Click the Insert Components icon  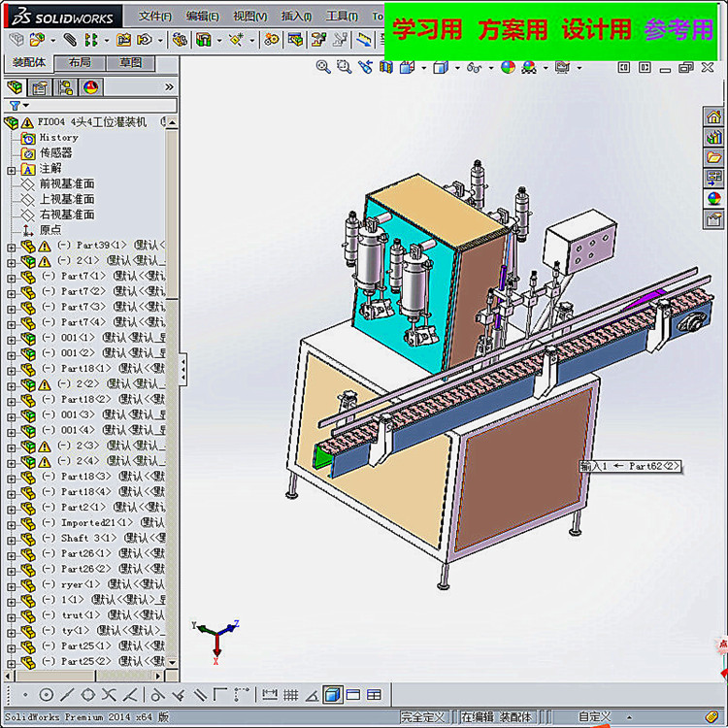click(x=37, y=40)
